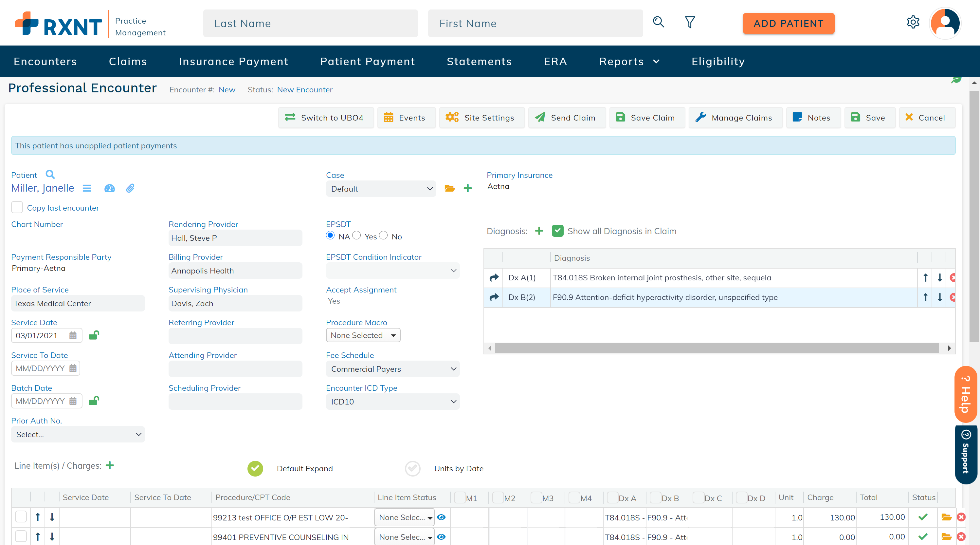Click the ADD PATIENT button
Screen dimensions: 980x545
(788, 23)
